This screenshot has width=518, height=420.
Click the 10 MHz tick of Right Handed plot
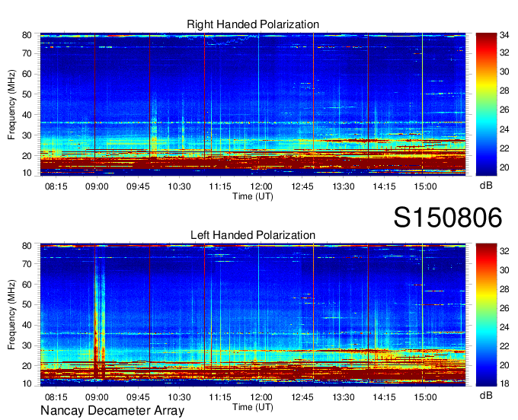coord(27,173)
